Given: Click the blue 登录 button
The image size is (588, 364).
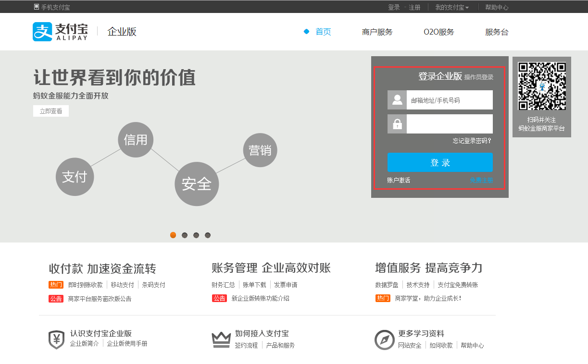Looking at the screenshot, I should click(439, 162).
